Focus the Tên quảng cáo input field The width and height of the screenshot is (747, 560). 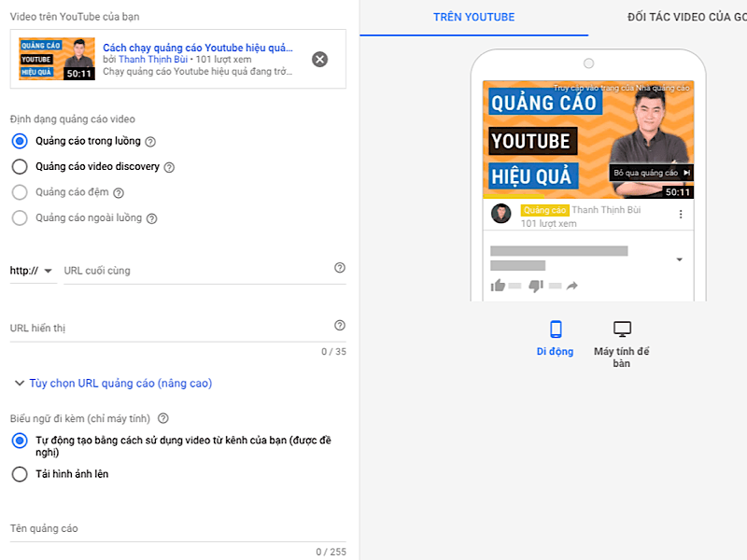click(177, 528)
